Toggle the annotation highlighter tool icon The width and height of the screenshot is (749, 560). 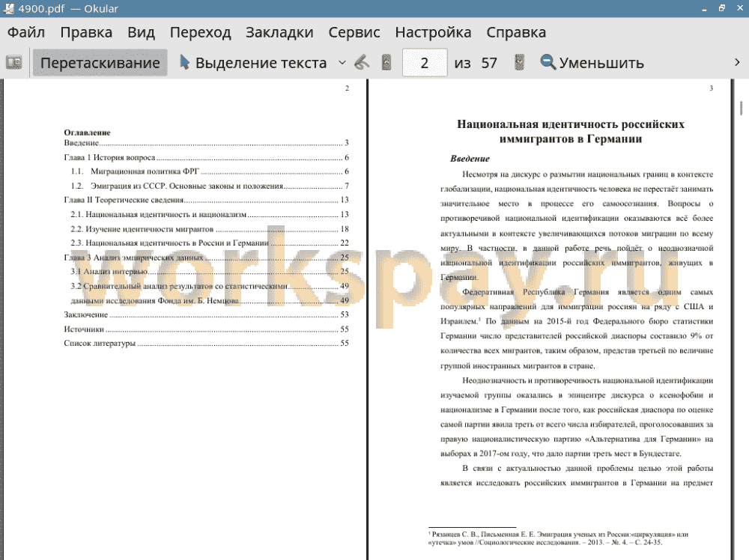[362, 63]
